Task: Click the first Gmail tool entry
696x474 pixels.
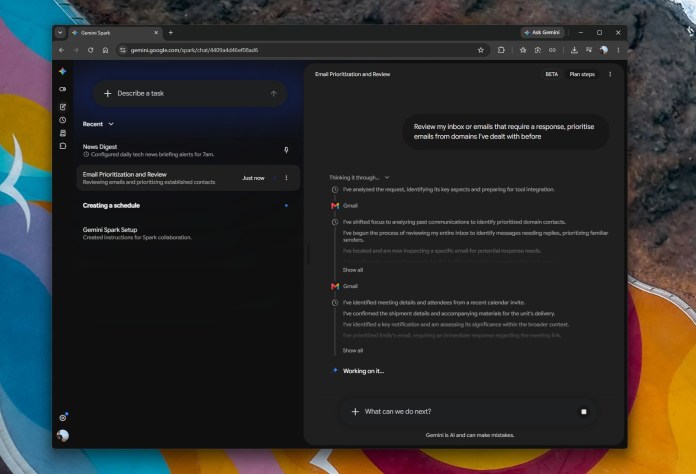Action: (x=344, y=205)
